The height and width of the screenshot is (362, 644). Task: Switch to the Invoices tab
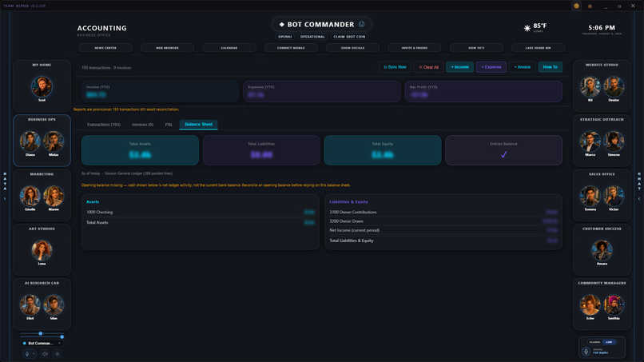[142, 125]
